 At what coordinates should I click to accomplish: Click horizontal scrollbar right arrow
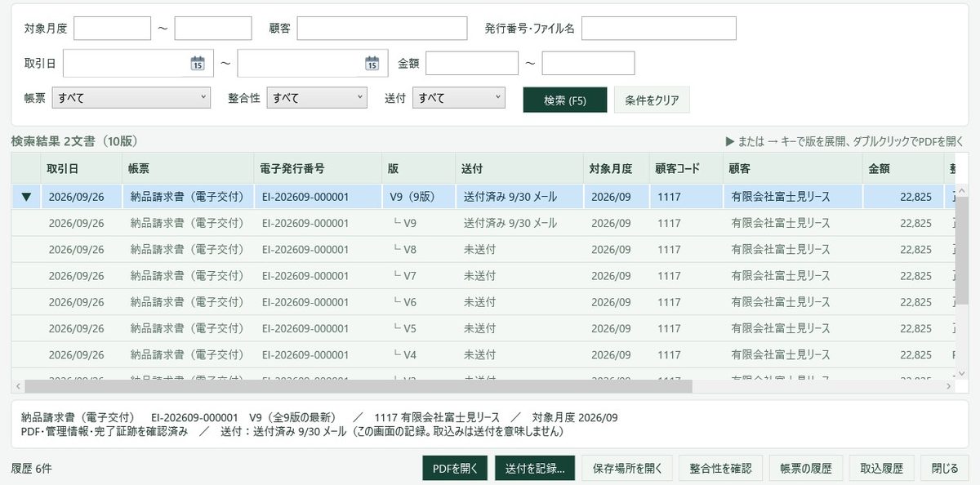pyautogui.click(x=949, y=386)
